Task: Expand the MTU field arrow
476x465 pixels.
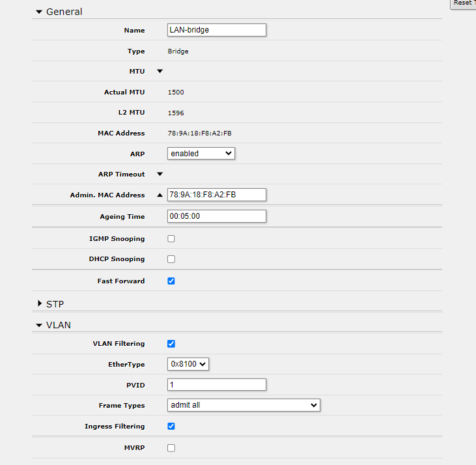Action: (x=160, y=72)
